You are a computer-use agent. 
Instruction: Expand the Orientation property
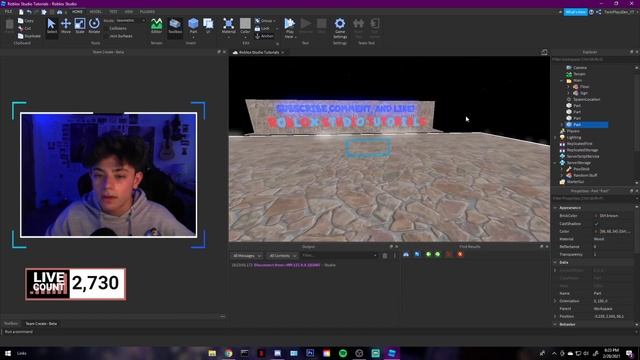pos(555,301)
